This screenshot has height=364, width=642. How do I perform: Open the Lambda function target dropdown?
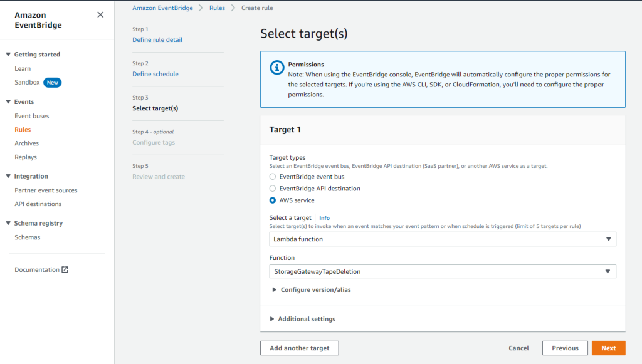[x=443, y=239]
